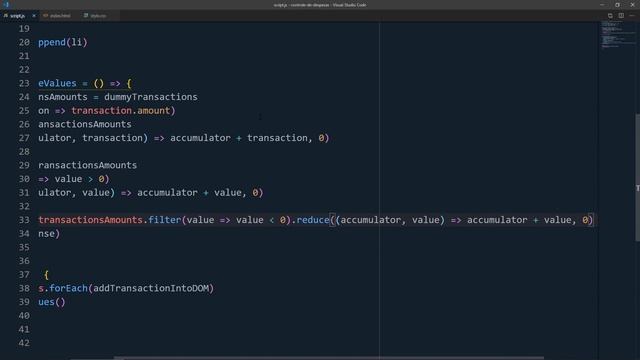
Task: Click 'ppend(li)' on line 20
Action: click(63, 42)
